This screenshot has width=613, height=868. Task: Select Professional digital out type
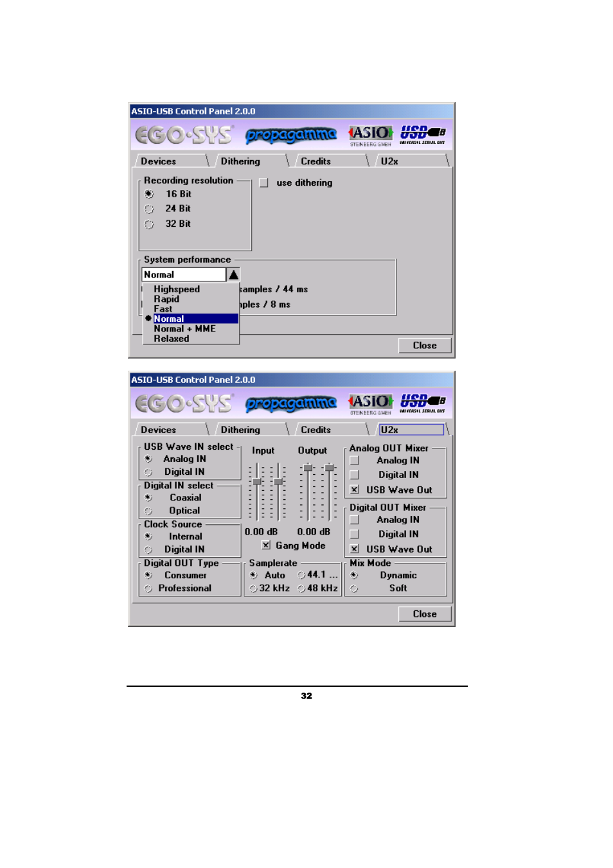[148, 589]
